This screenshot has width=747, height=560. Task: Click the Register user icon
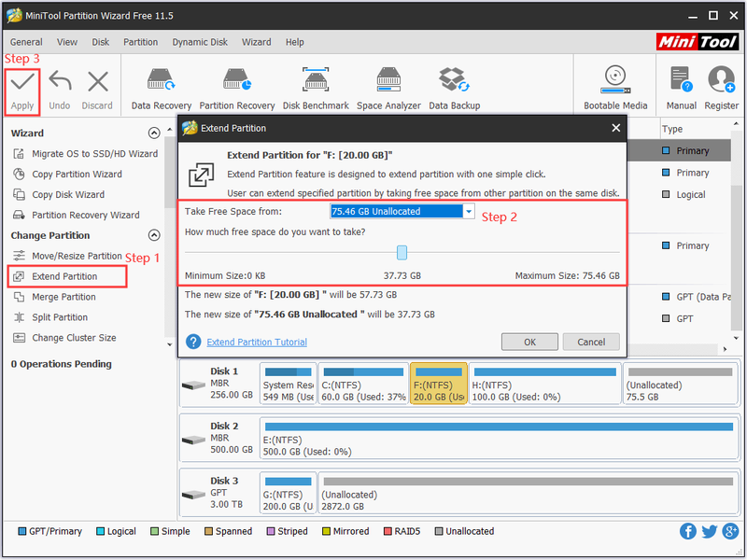pyautogui.click(x=721, y=79)
